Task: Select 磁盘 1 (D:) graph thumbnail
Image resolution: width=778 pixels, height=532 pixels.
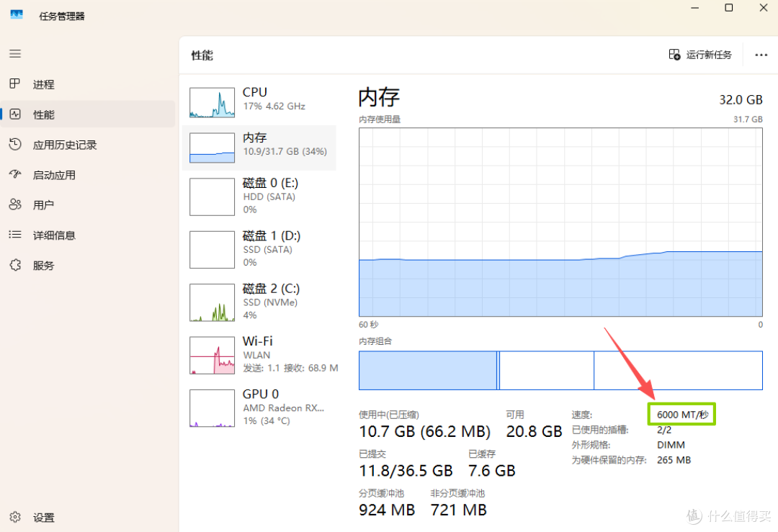Action: click(212, 249)
